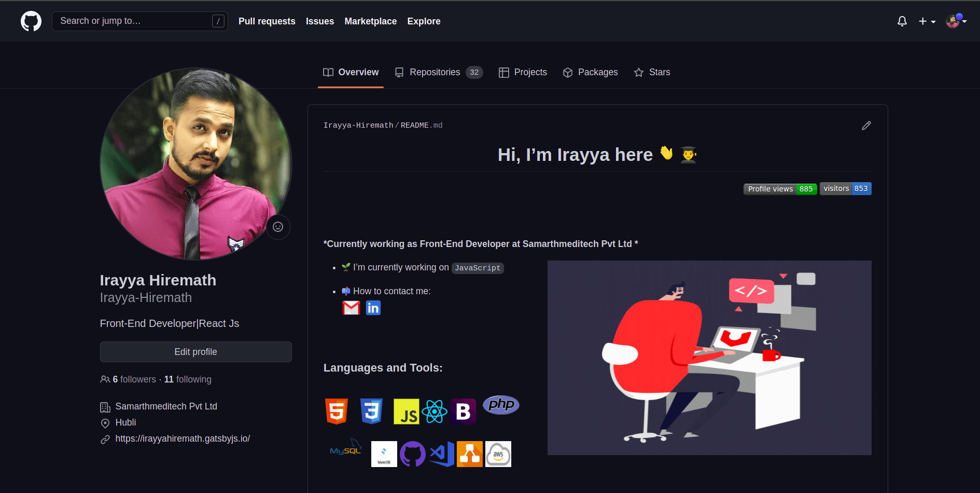Click the PHP logo badge

pos(501,405)
